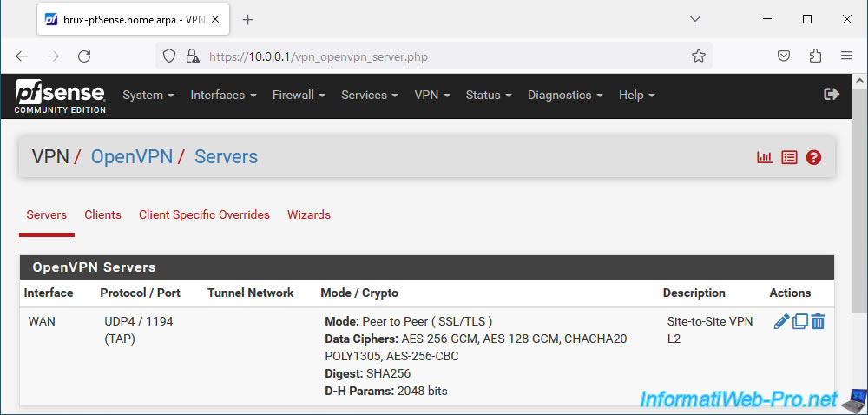The width and height of the screenshot is (868, 415).
Task: Go back to previous page
Action: tap(22, 56)
